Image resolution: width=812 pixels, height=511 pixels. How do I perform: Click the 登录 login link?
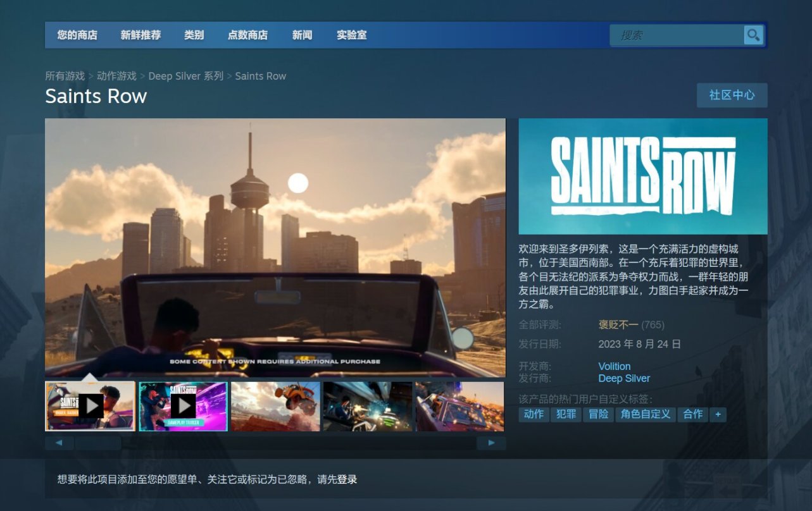(x=347, y=479)
